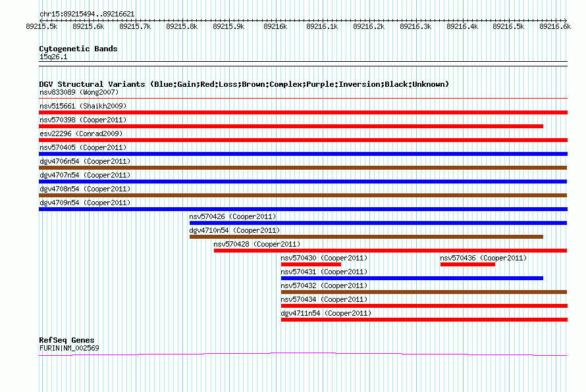
Task: Click the 89215.8k ruler tick label
Action: pyautogui.click(x=182, y=27)
